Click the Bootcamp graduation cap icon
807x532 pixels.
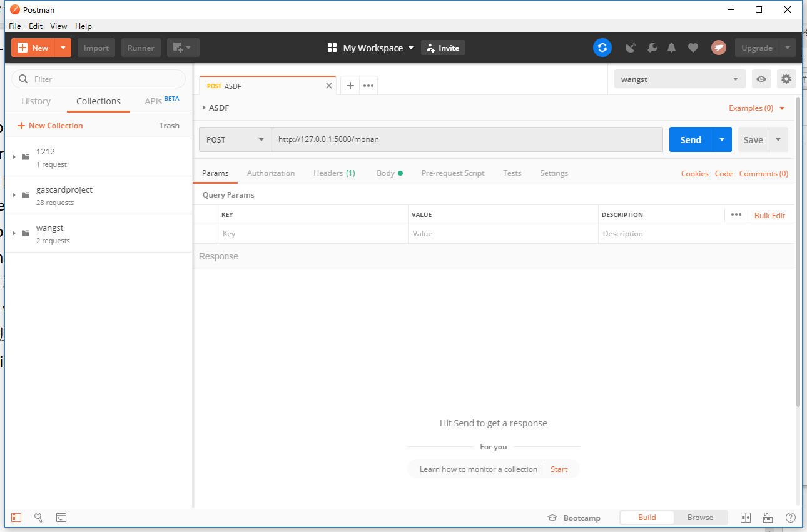coord(552,518)
